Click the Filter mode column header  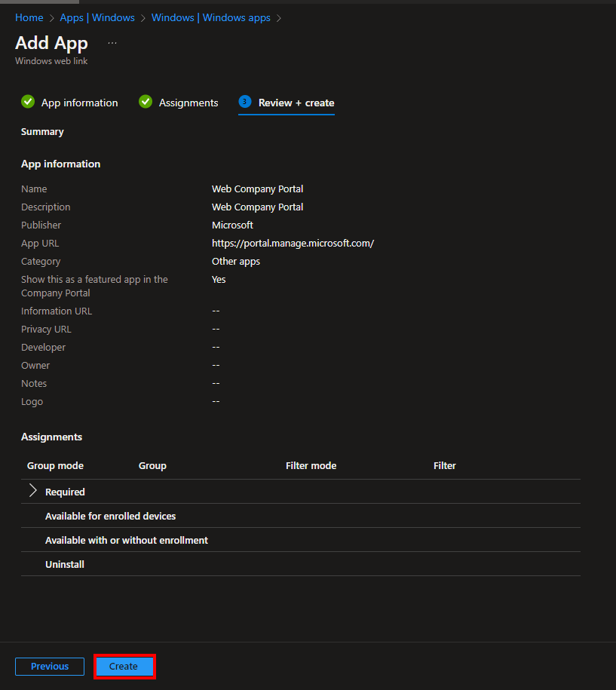311,465
